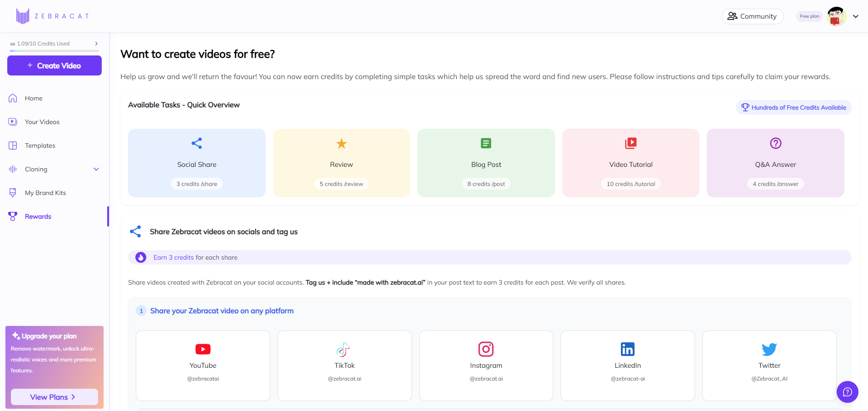The image size is (868, 411).
Task: Click the trophy icon in free credits badge
Action: click(745, 107)
